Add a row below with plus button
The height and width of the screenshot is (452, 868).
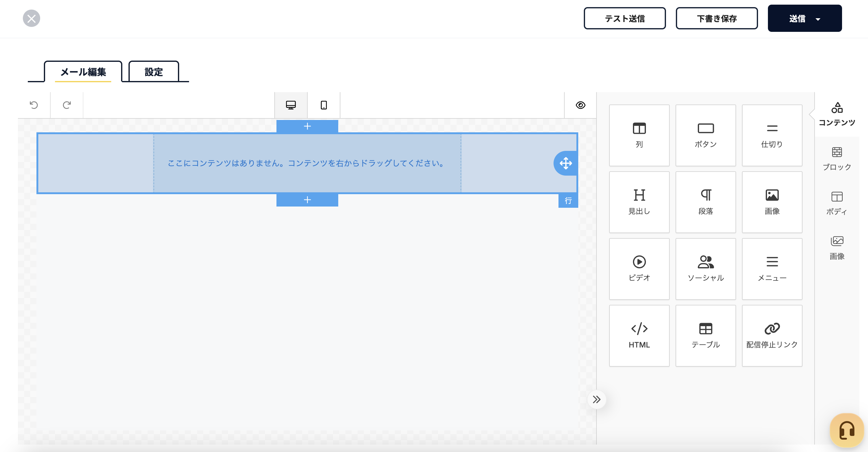coord(307,200)
